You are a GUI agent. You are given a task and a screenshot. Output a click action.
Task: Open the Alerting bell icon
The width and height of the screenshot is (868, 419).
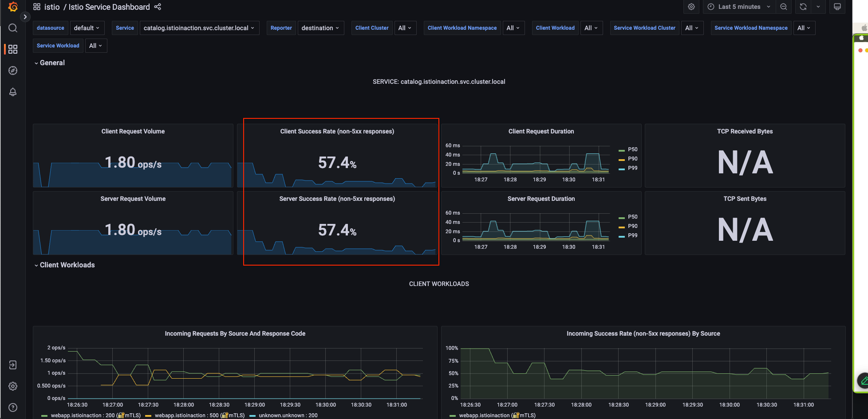13,92
